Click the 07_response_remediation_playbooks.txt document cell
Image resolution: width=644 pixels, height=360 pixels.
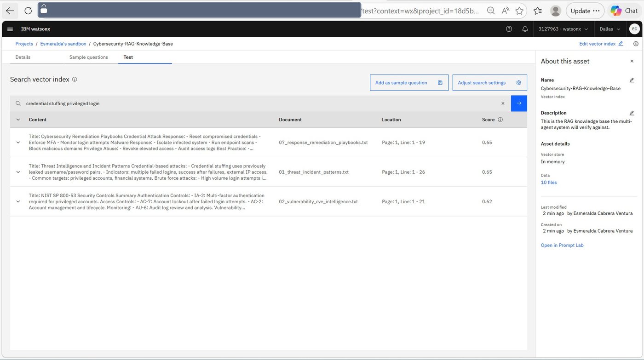click(323, 143)
